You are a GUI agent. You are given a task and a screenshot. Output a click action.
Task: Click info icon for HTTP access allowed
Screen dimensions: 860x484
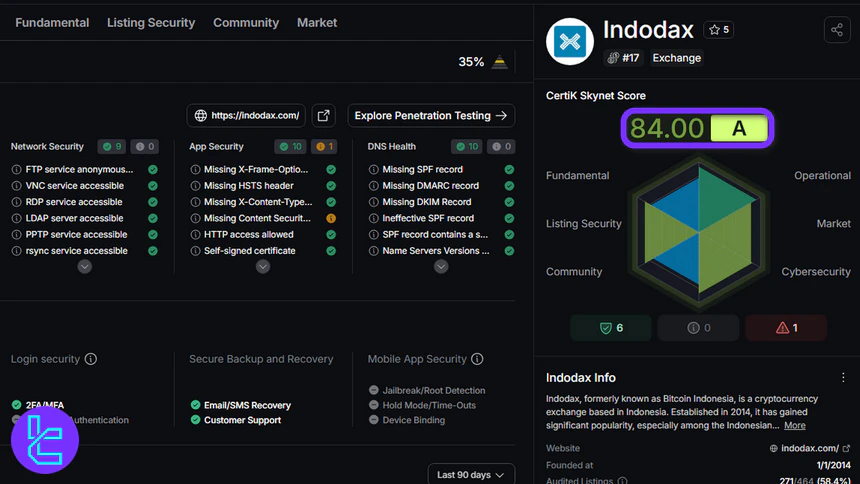coord(195,234)
